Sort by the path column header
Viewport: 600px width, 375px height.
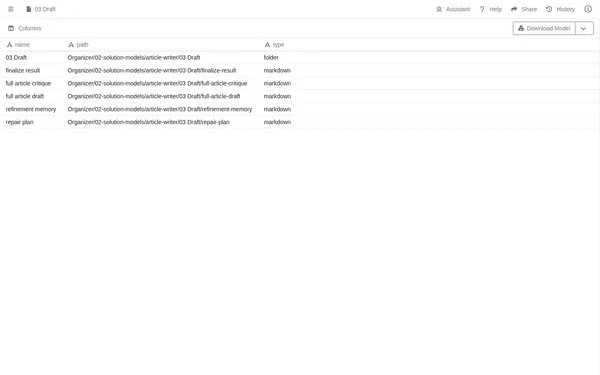(x=78, y=45)
